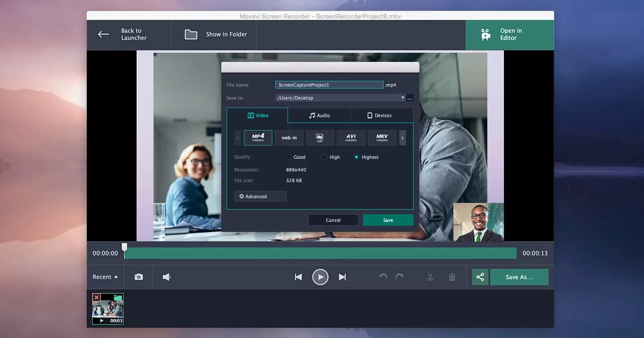Click the File name input field

point(330,84)
